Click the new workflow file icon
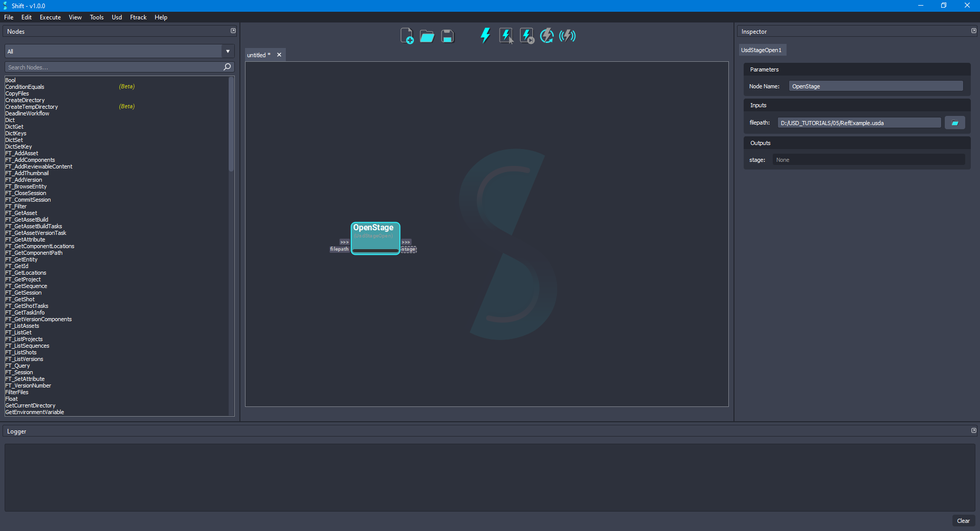Image resolution: width=980 pixels, height=531 pixels. [x=406, y=36]
